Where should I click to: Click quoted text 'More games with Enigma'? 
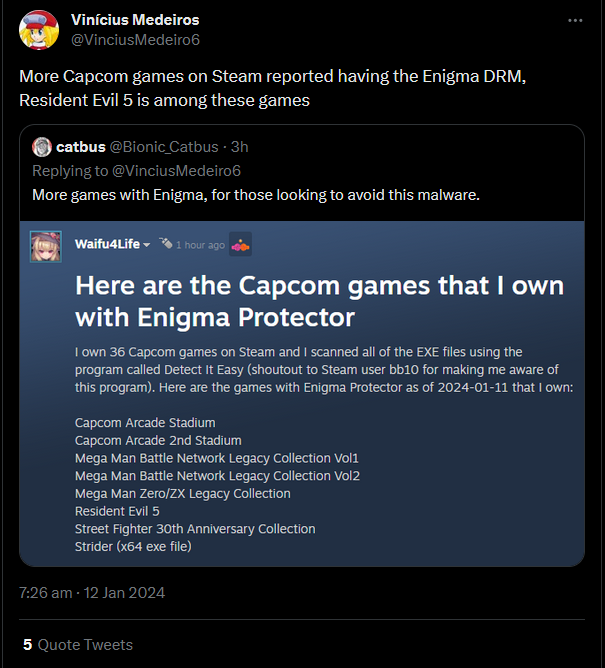(x=255, y=194)
